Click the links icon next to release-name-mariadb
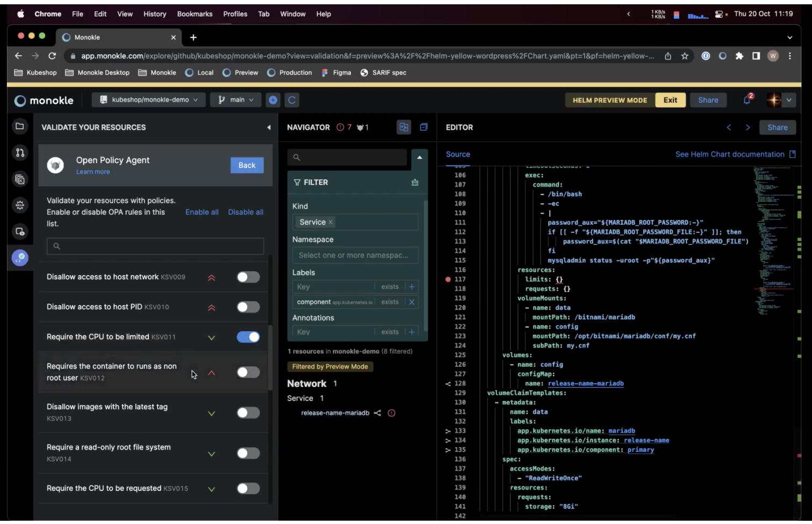Viewport: 812px width, 524px height. click(377, 413)
